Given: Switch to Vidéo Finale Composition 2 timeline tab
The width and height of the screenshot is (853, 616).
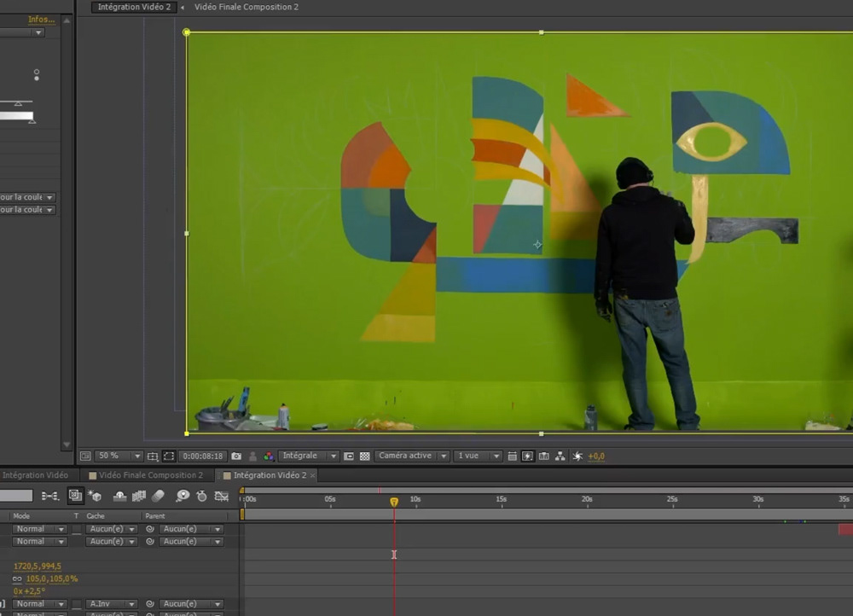Looking at the screenshot, I should (x=150, y=475).
